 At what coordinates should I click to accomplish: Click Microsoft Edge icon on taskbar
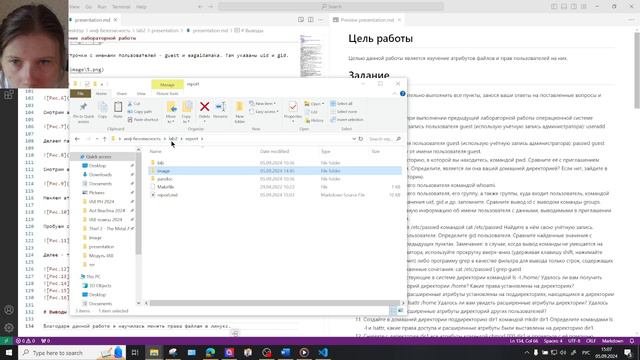coord(210,352)
